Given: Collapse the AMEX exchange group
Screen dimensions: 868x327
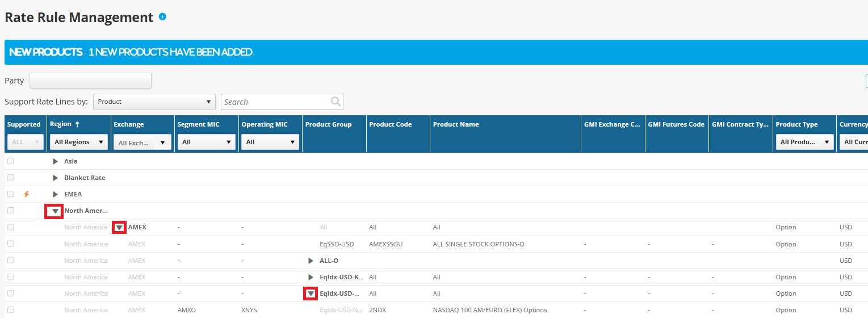Looking at the screenshot, I should click(119, 228).
